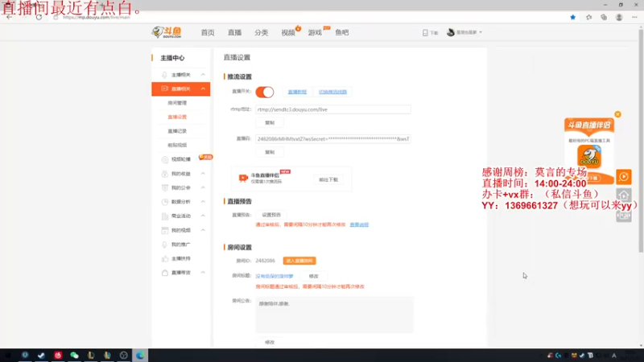Click the home floating side button
Viewport: 644px width, 362px height.
623,195
